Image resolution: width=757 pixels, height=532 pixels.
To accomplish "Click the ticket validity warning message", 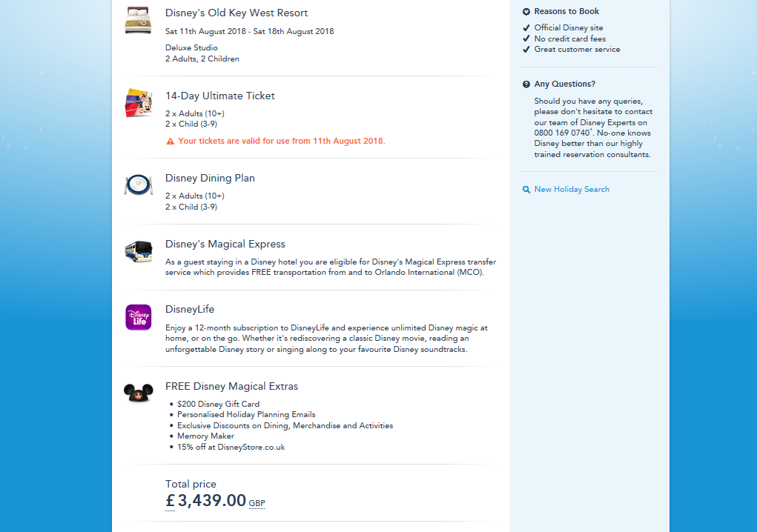I will tap(282, 141).
